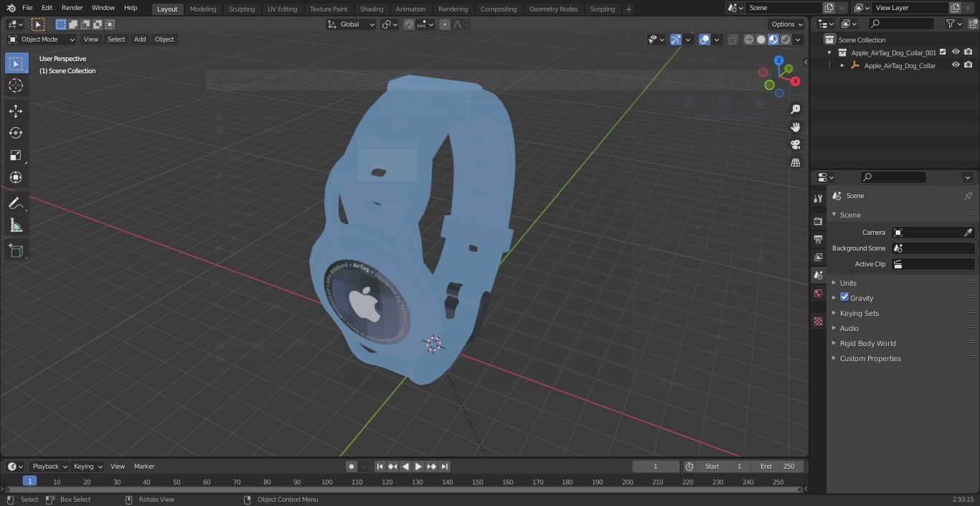Expand the Units panel

coord(848,283)
